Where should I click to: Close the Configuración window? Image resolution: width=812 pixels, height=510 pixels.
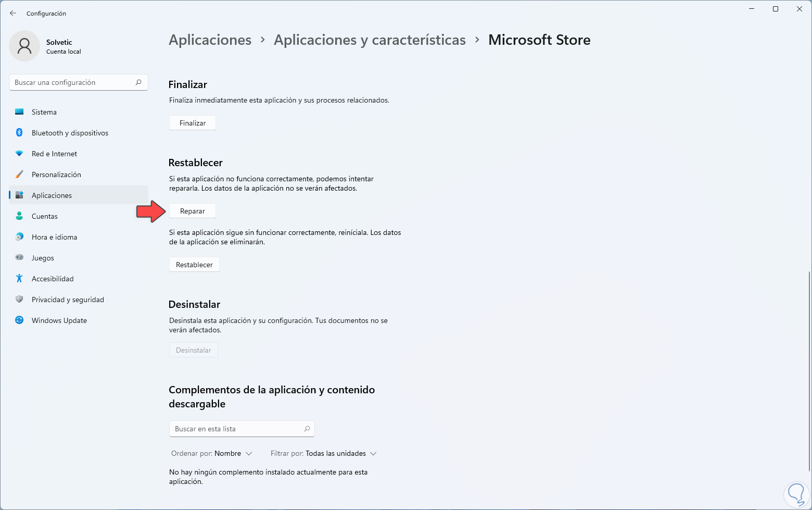click(x=800, y=9)
